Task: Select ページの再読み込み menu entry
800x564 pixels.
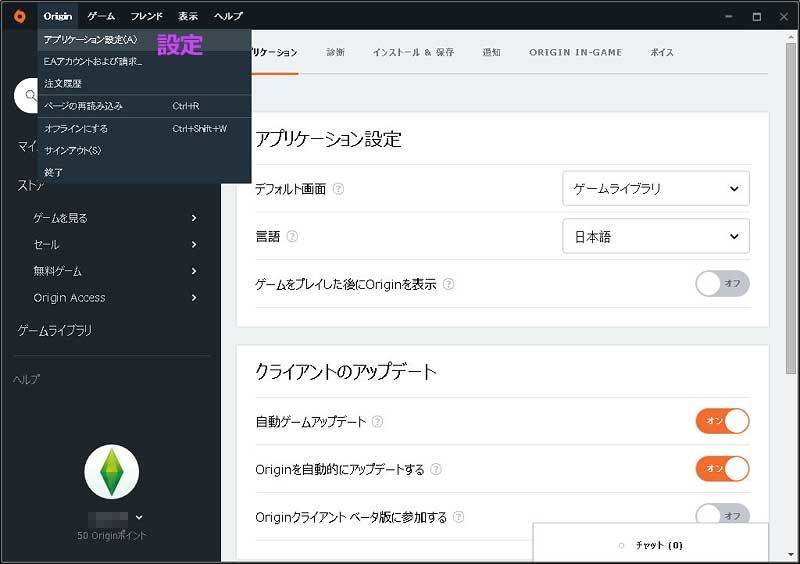Action: click(144, 106)
